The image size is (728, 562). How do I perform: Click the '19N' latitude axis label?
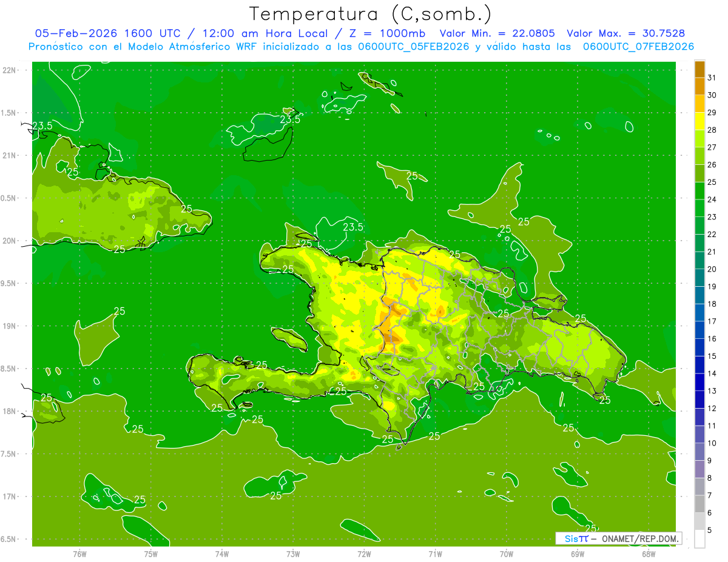click(x=10, y=326)
